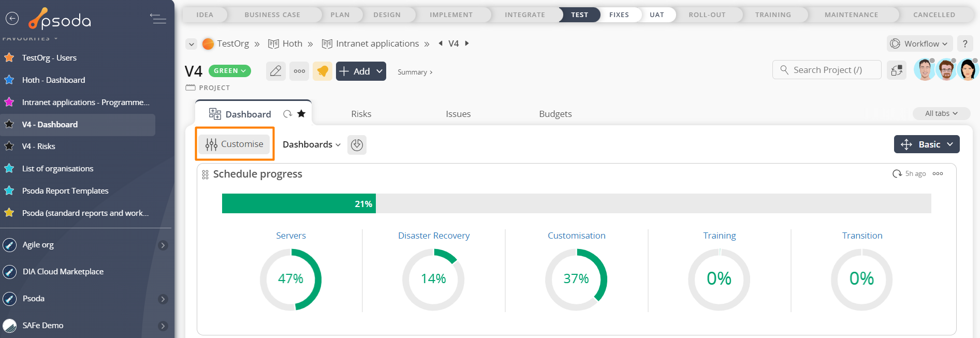Open the more options ellipsis next to edit
The height and width of the screenshot is (338, 980).
tap(299, 71)
